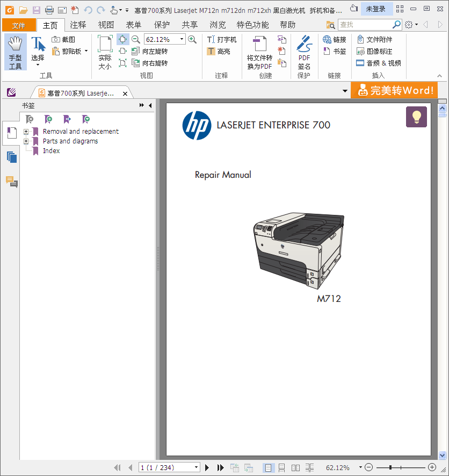Go to next page arrow
The height and width of the screenshot is (476, 449).
tap(207, 467)
